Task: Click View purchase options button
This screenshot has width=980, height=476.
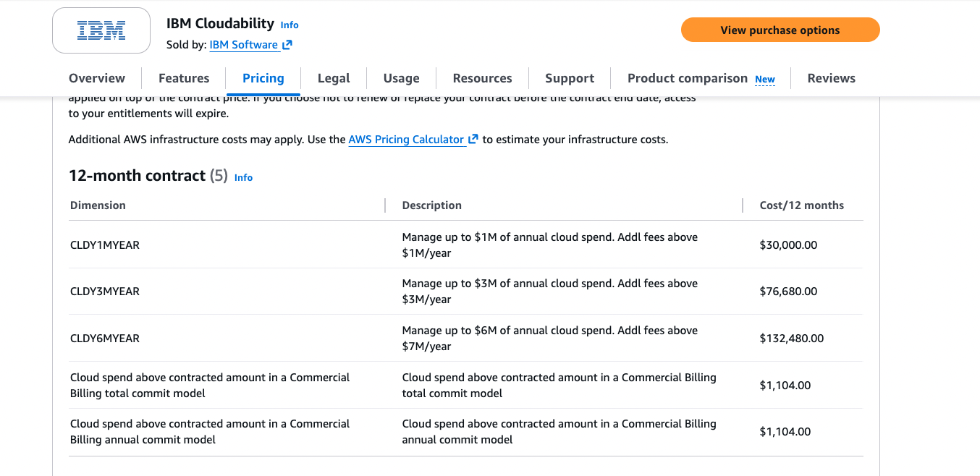Action: (780, 30)
